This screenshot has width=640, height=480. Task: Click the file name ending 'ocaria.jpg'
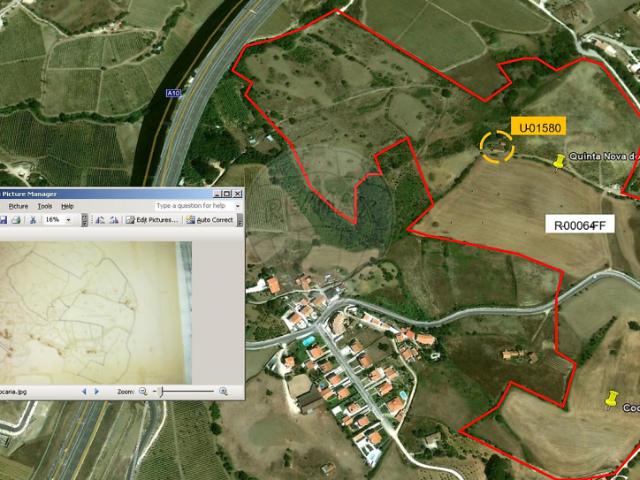pos(13,392)
